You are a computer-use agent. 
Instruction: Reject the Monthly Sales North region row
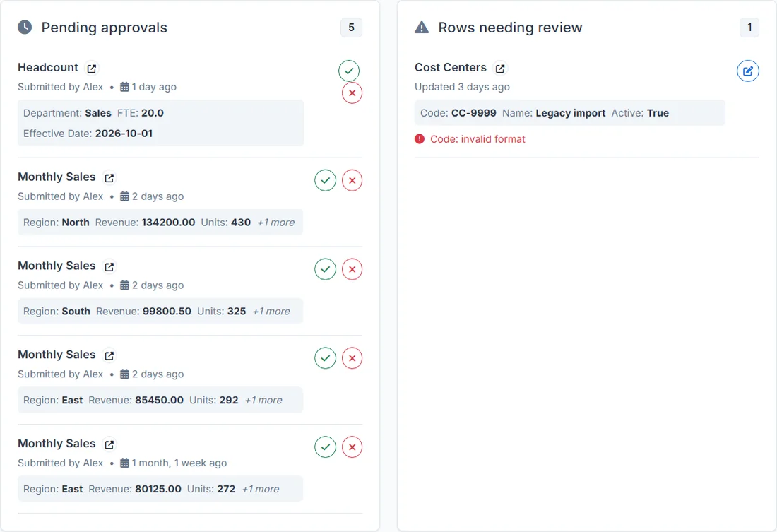click(352, 180)
